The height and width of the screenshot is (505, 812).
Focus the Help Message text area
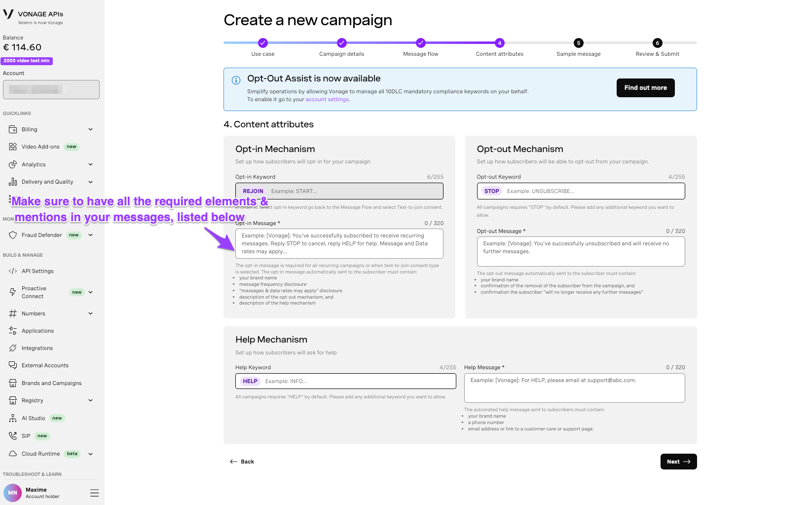click(575, 388)
